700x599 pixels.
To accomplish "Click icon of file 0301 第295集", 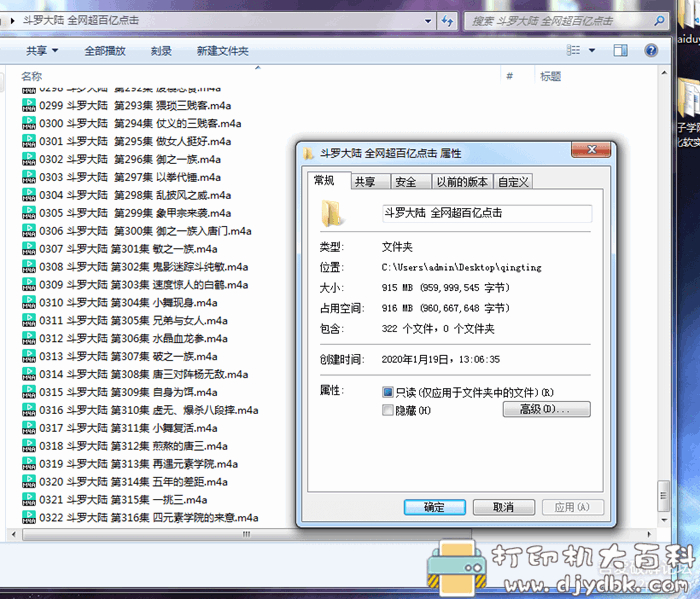I will pos(29,141).
